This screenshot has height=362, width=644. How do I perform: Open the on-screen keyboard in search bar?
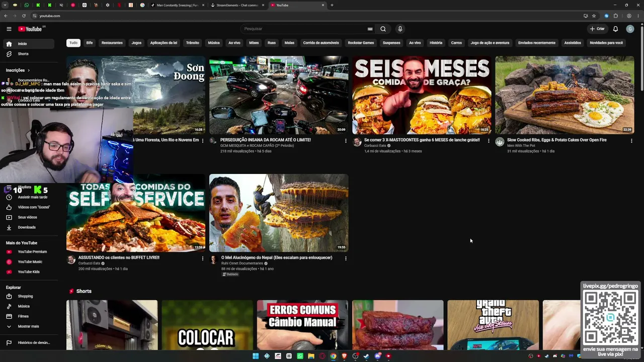click(370, 29)
